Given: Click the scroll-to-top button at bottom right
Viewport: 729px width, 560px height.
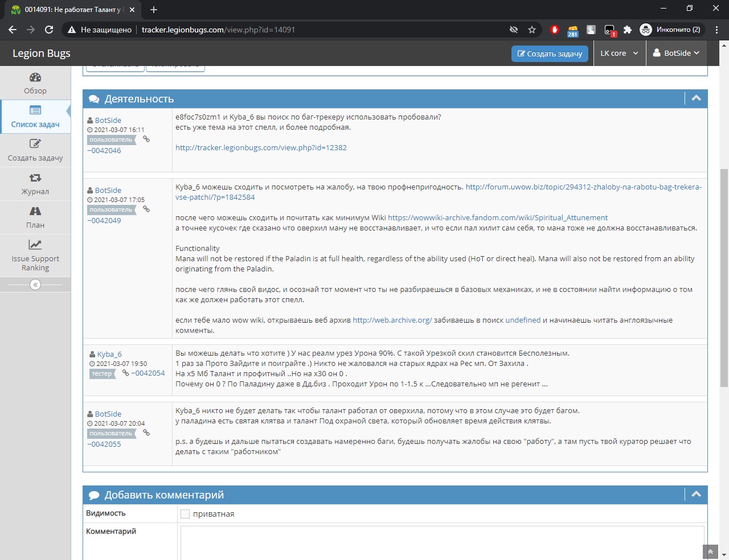Looking at the screenshot, I should point(710,552).
